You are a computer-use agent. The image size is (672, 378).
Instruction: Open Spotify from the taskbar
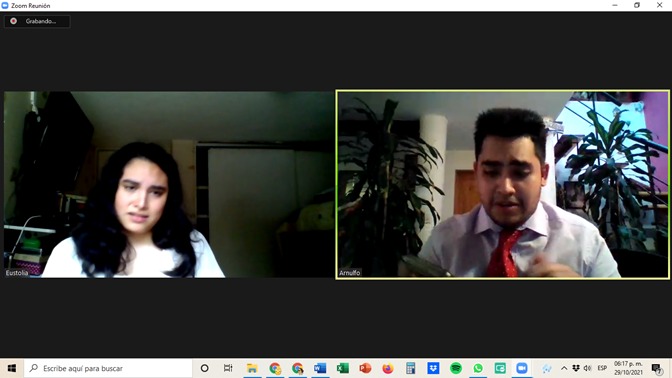456,368
